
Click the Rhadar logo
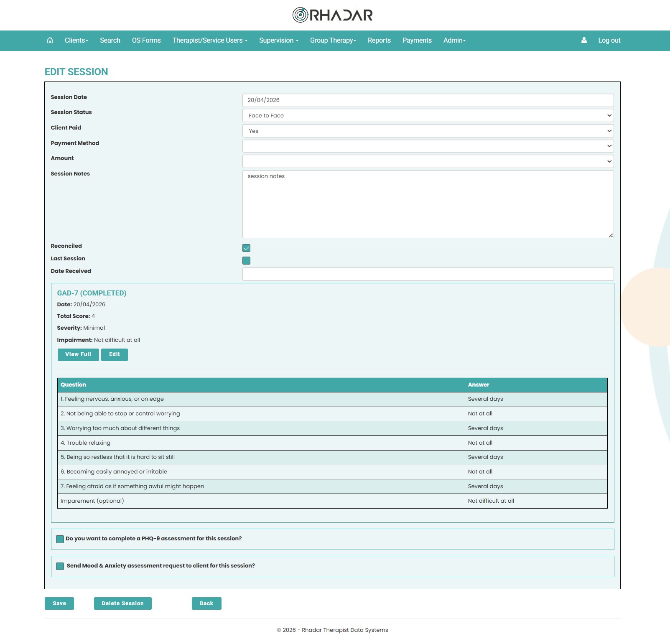[332, 15]
